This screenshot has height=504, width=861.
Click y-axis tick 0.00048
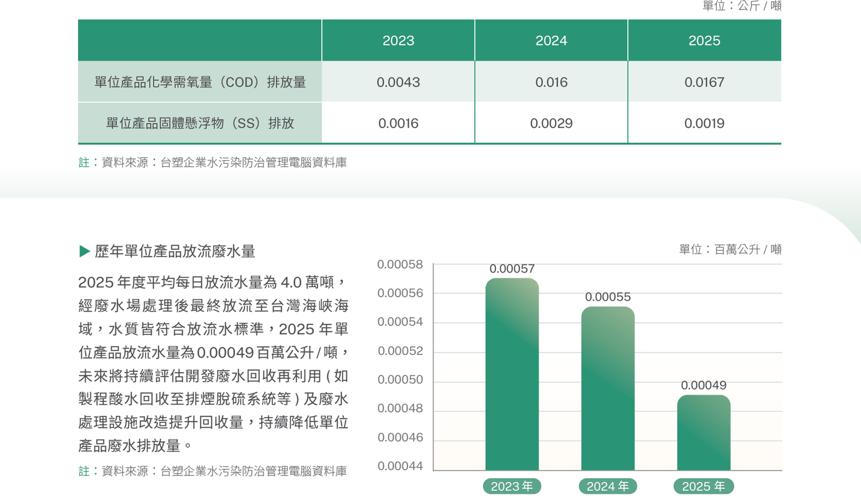pos(400,409)
